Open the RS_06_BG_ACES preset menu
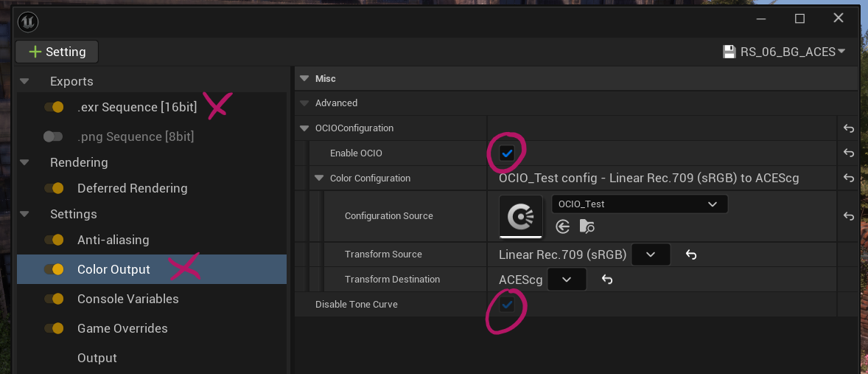 (784, 52)
